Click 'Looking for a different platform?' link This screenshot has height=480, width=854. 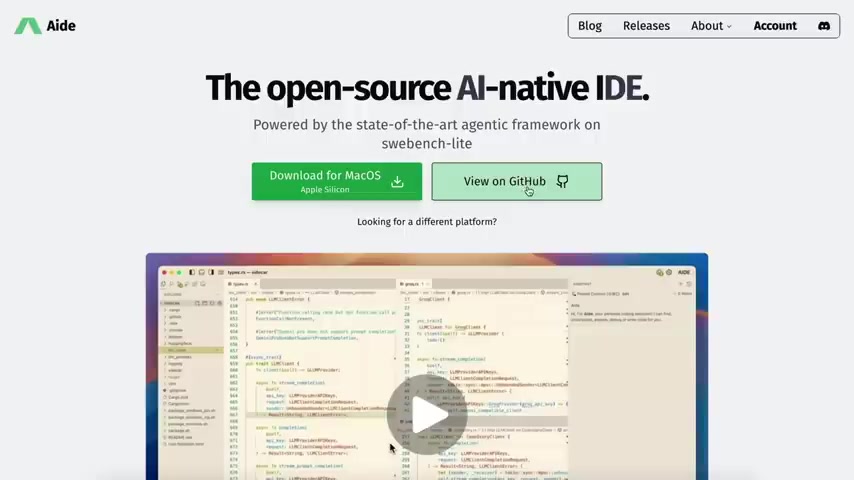point(426,222)
